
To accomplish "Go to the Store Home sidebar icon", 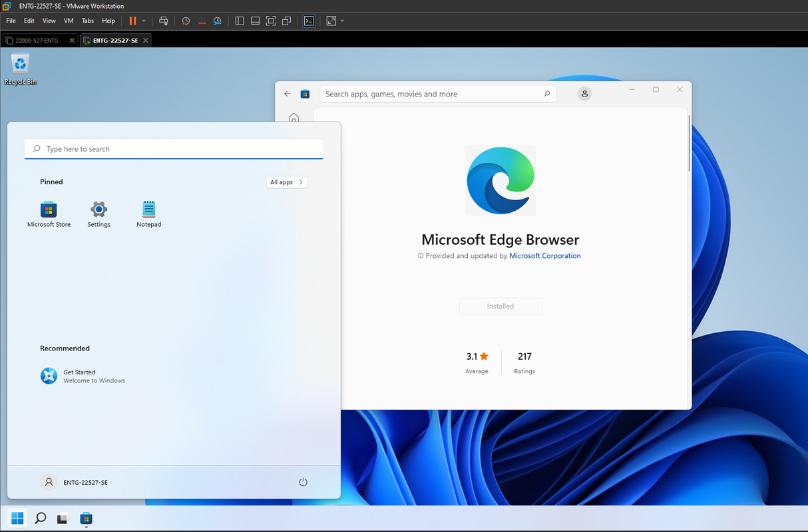I will (x=294, y=118).
